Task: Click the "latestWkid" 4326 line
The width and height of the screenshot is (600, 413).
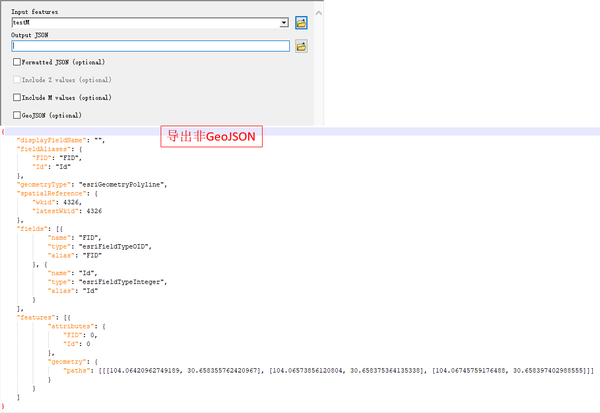Action: (67, 211)
